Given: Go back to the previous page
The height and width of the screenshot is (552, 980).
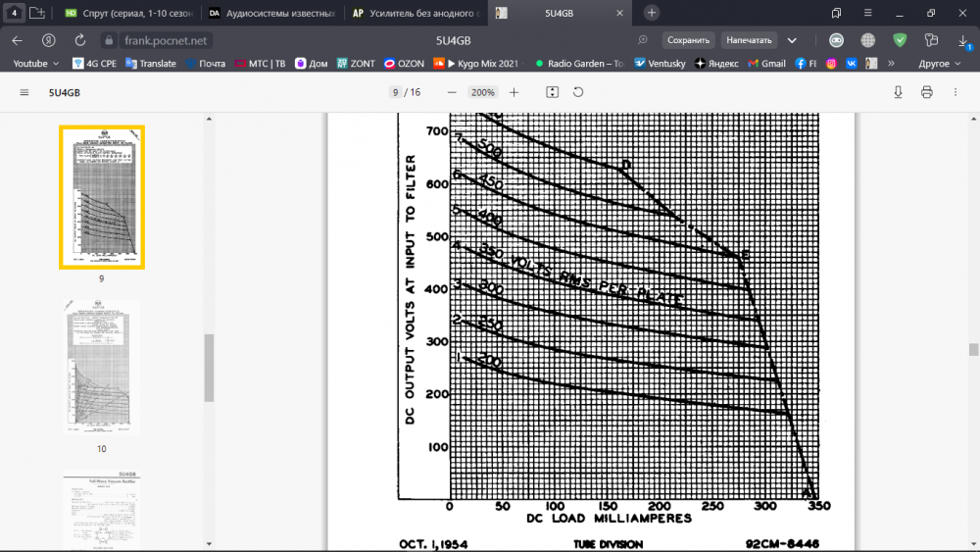Looking at the screenshot, I should pos(17,40).
